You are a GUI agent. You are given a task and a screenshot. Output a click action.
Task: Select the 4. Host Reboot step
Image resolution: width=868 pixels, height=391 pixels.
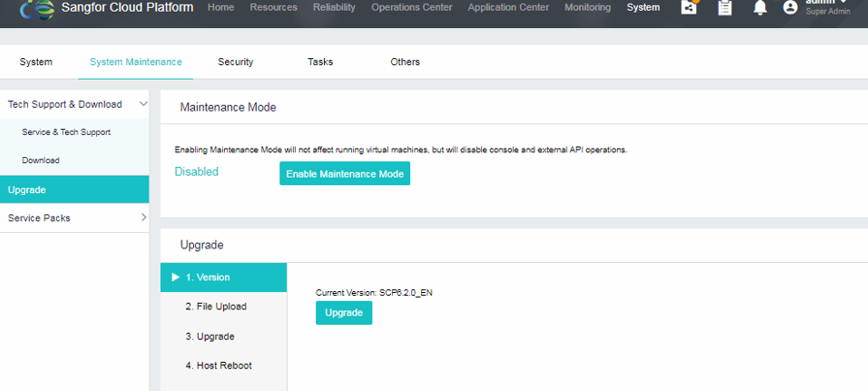[218, 366]
